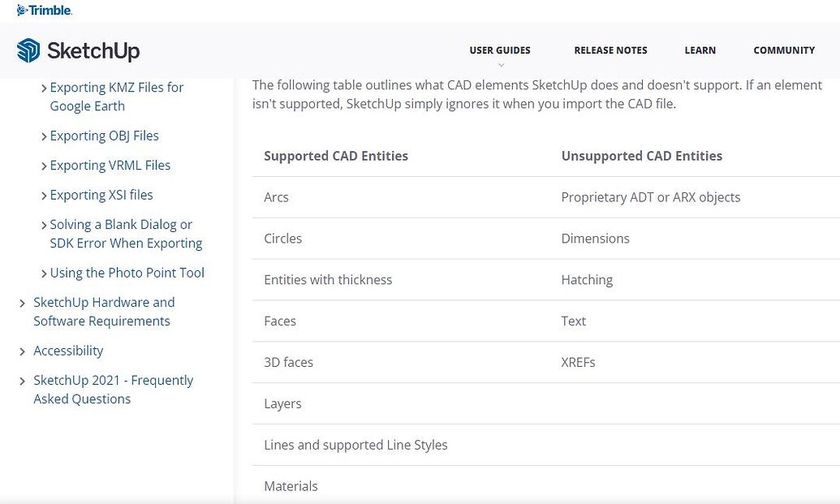Go to the Learn section
The height and width of the screenshot is (504, 840).
(700, 50)
